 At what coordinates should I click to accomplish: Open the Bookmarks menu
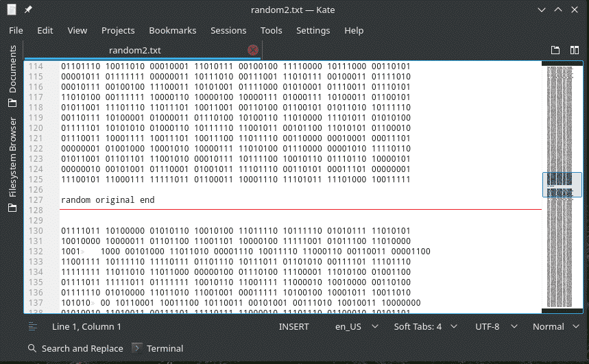[x=172, y=30]
